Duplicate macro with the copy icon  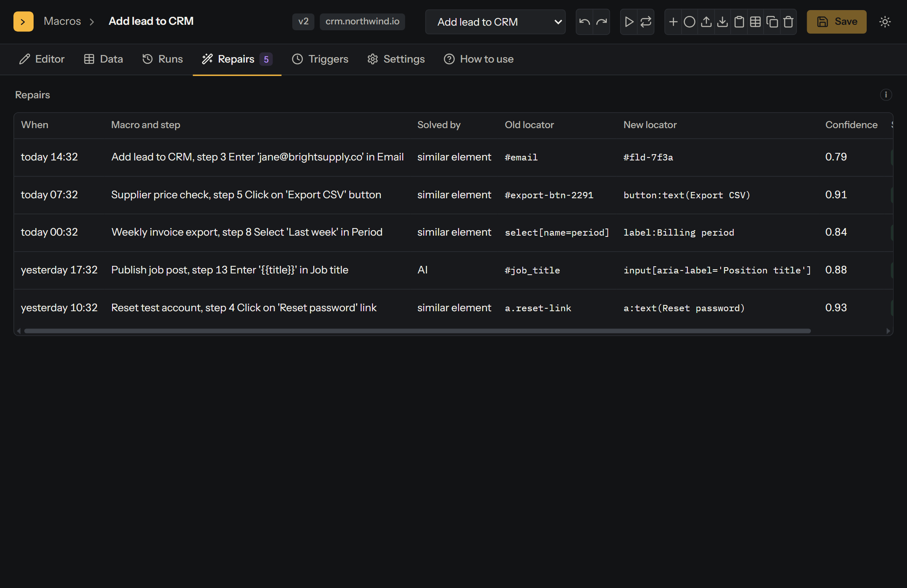(772, 21)
